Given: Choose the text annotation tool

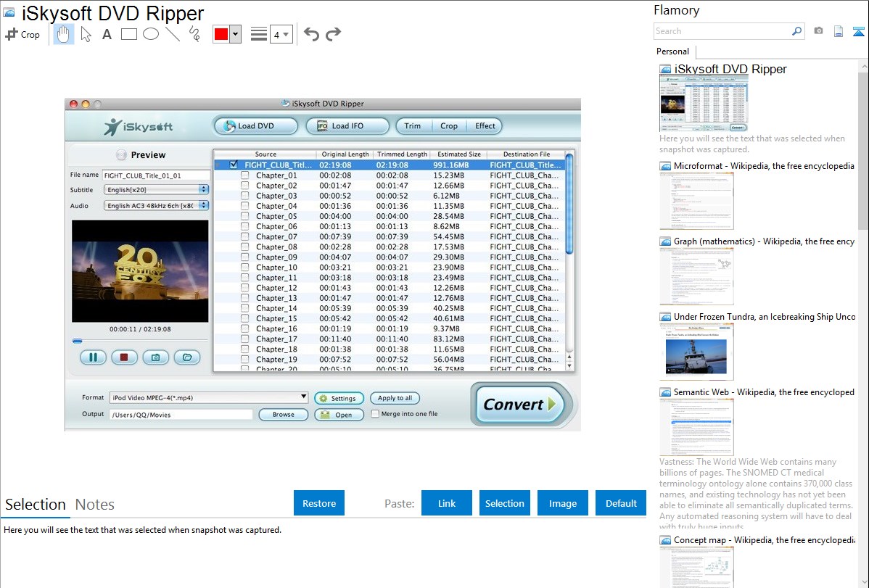Looking at the screenshot, I should pos(107,34).
